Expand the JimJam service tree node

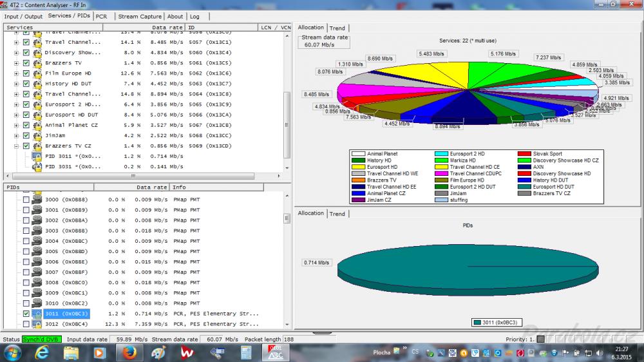pyautogui.click(x=17, y=136)
